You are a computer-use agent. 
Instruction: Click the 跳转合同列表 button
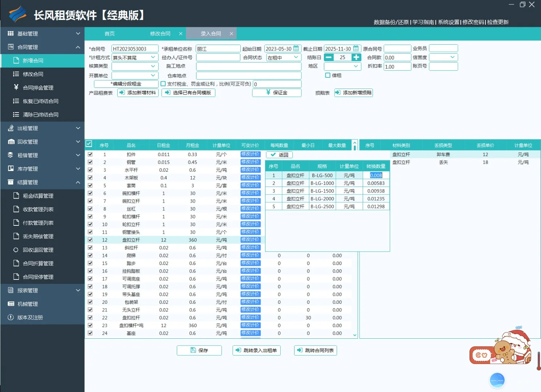pyautogui.click(x=316, y=350)
